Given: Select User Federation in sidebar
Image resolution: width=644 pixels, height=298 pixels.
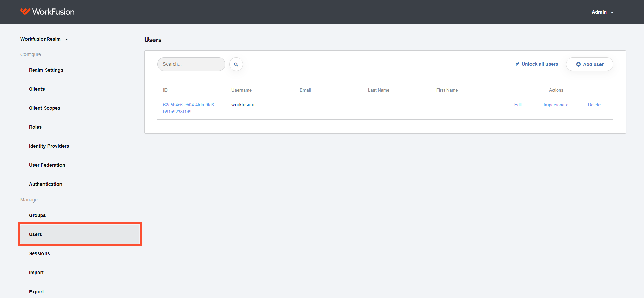Looking at the screenshot, I should [x=47, y=165].
